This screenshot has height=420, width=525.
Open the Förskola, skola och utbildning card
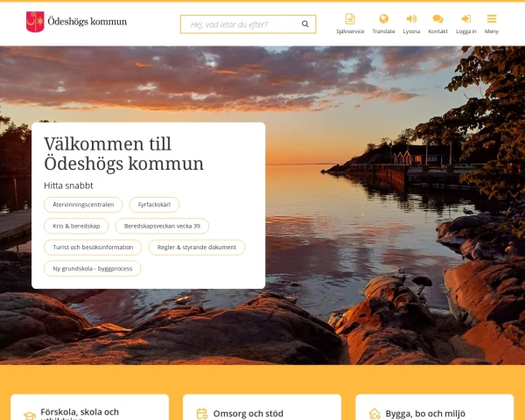90,408
